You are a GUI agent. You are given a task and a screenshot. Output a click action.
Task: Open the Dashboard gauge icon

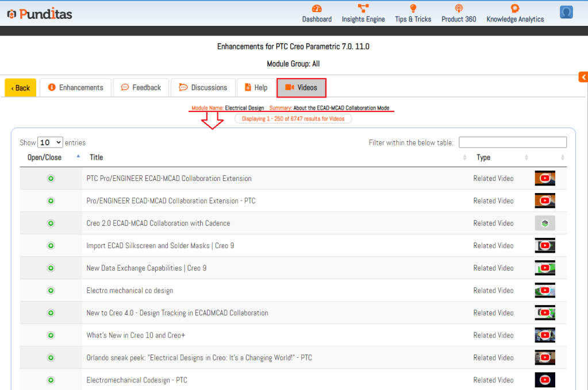[x=317, y=9]
